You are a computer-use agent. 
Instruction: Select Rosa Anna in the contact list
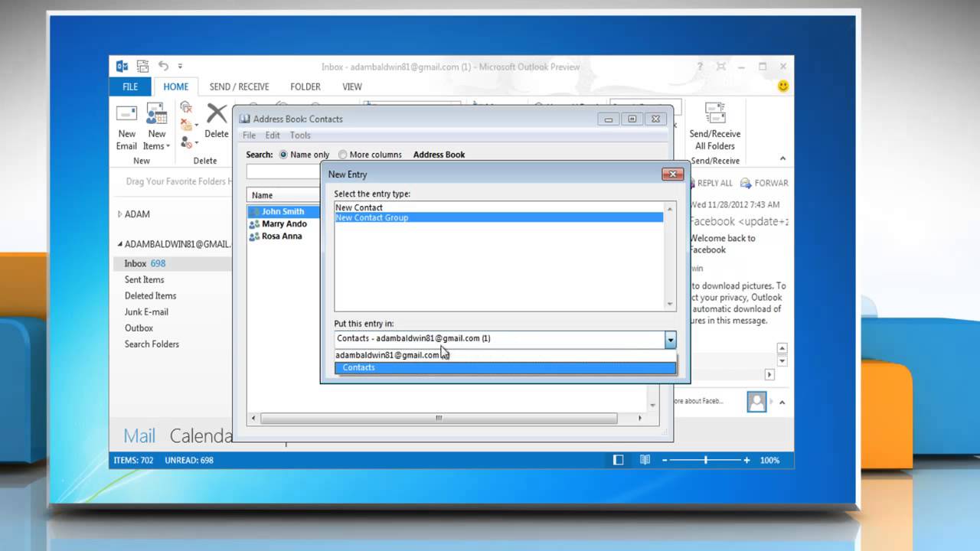283,236
